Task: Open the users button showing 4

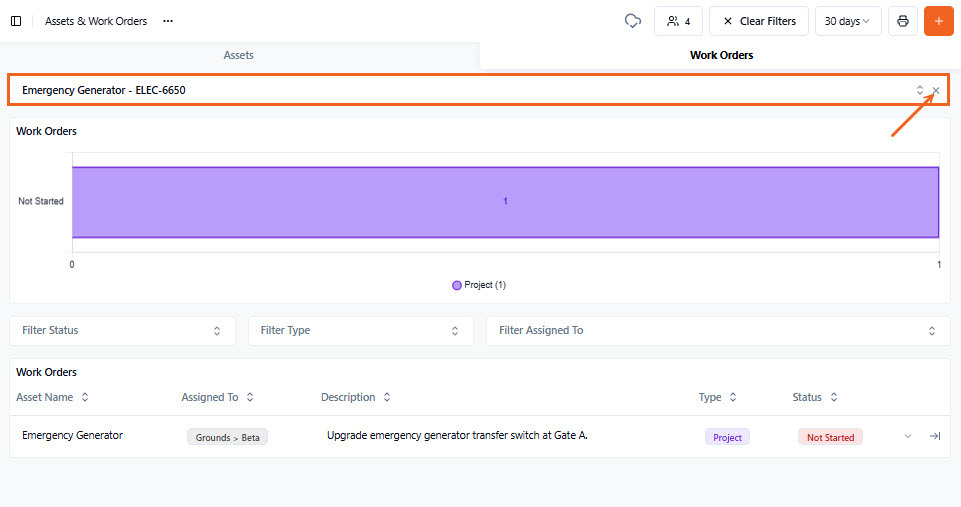Action: coord(678,21)
